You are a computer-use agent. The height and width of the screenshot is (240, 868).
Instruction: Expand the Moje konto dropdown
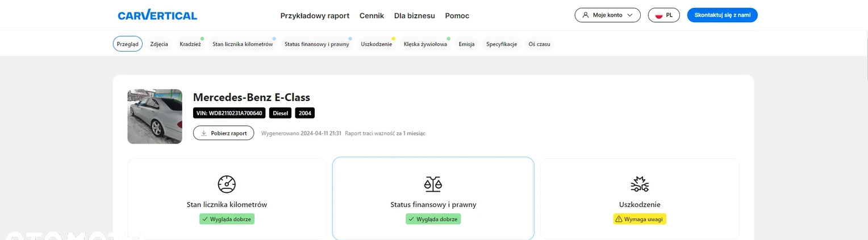tap(608, 15)
